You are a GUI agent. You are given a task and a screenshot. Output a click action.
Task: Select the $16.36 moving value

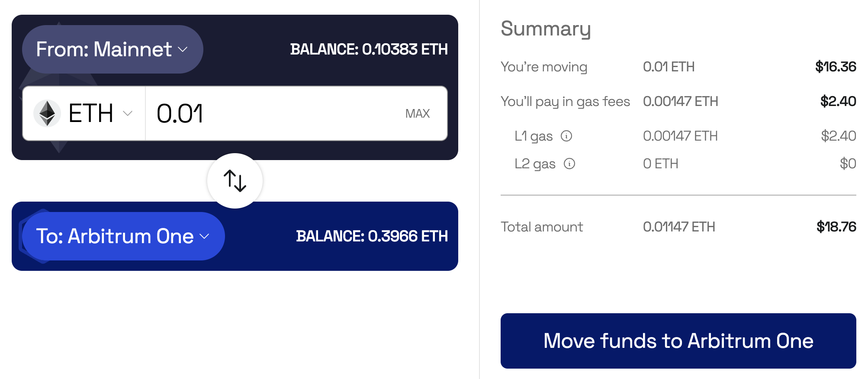pyautogui.click(x=836, y=67)
